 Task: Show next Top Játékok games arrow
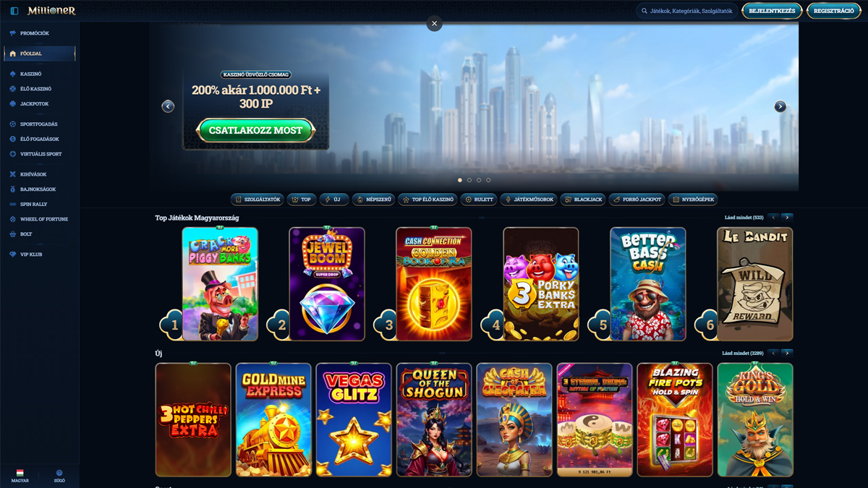tap(787, 218)
